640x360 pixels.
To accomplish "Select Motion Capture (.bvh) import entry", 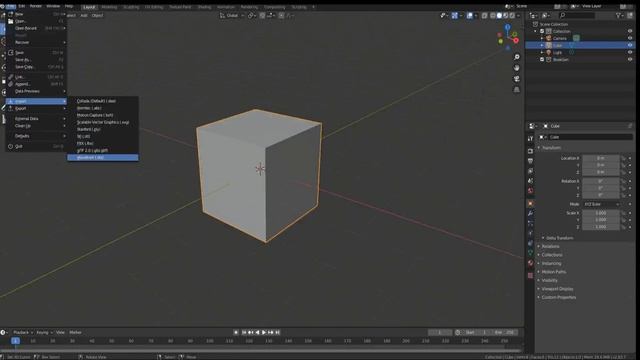I will pos(103,115).
